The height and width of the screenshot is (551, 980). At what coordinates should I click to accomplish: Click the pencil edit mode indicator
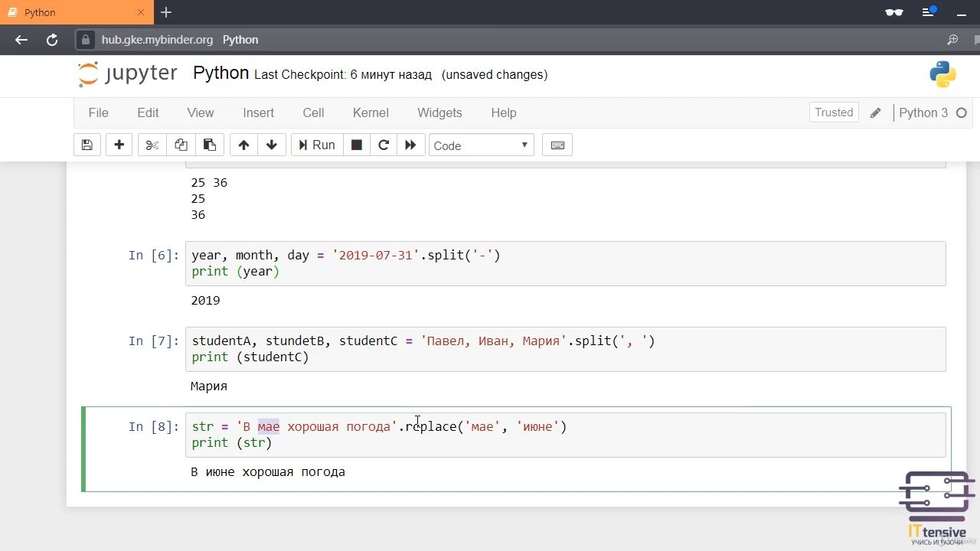[876, 112]
